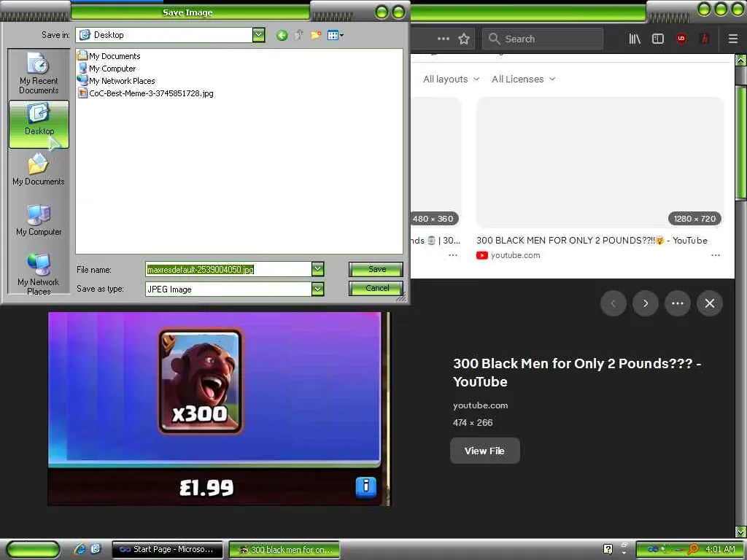Click the taskbar clock showing 4:01 AM
747x560 pixels.
(x=720, y=549)
